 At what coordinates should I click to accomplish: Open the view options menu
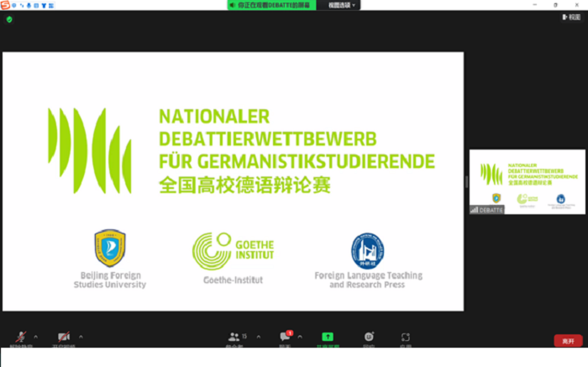[x=341, y=5]
